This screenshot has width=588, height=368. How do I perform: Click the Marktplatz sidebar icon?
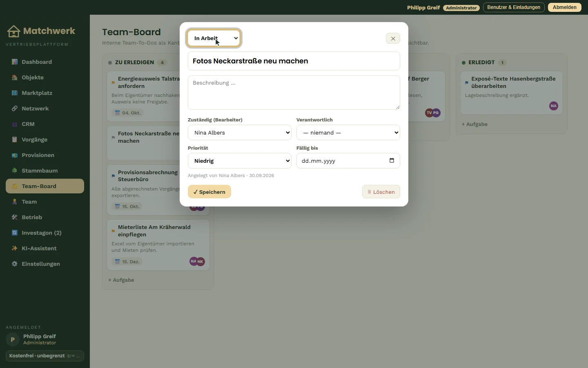click(15, 93)
